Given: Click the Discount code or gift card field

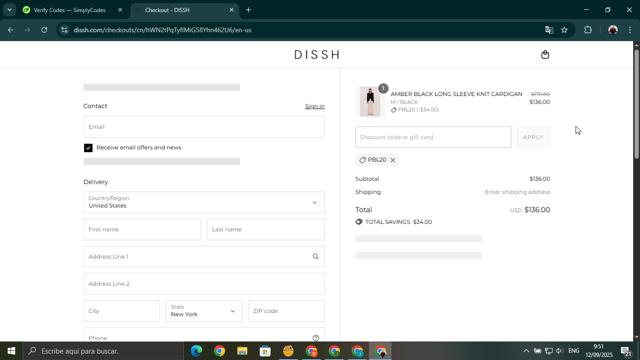Looking at the screenshot, I should [x=433, y=137].
